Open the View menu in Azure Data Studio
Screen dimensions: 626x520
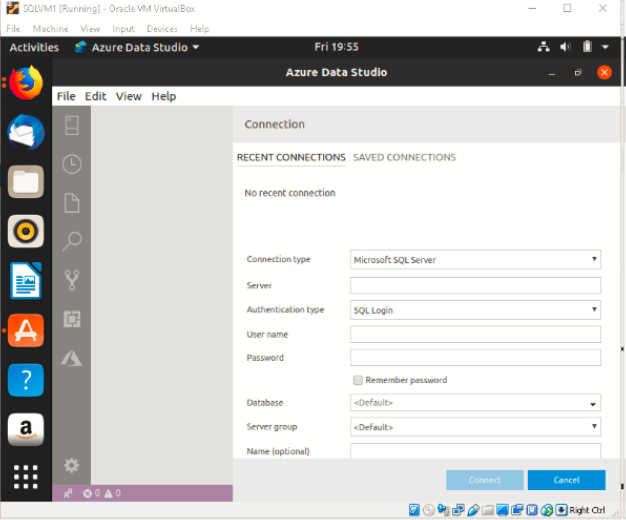pos(129,96)
